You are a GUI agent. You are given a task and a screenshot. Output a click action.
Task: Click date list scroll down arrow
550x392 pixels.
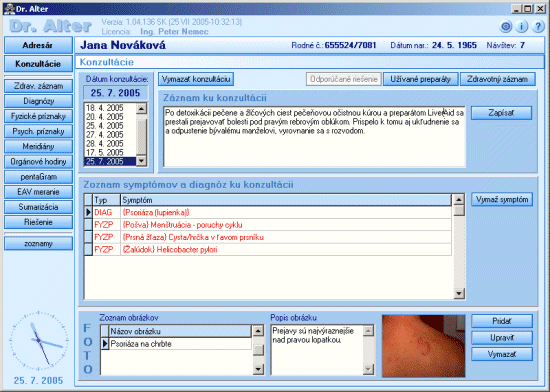(x=141, y=161)
